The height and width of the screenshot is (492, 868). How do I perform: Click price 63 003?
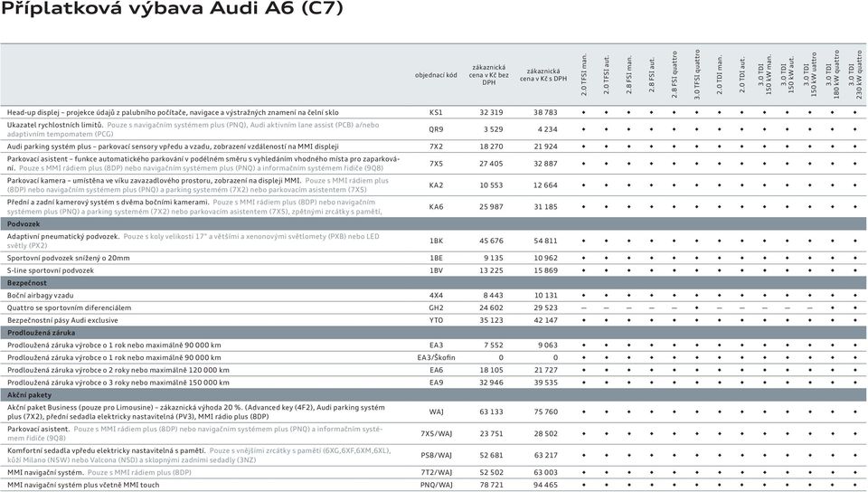coord(545,473)
